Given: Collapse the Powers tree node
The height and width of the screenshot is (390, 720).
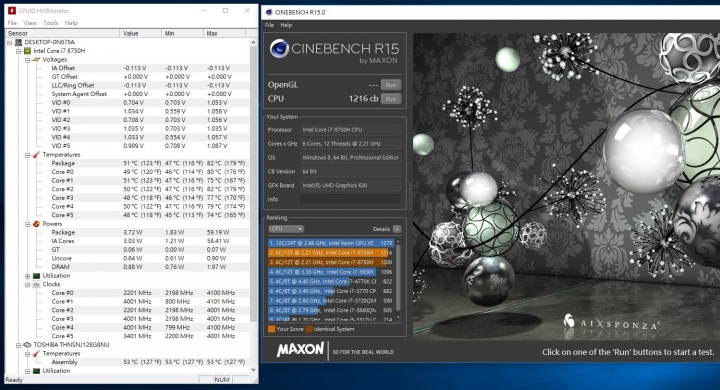Looking at the screenshot, I should click(x=28, y=224).
